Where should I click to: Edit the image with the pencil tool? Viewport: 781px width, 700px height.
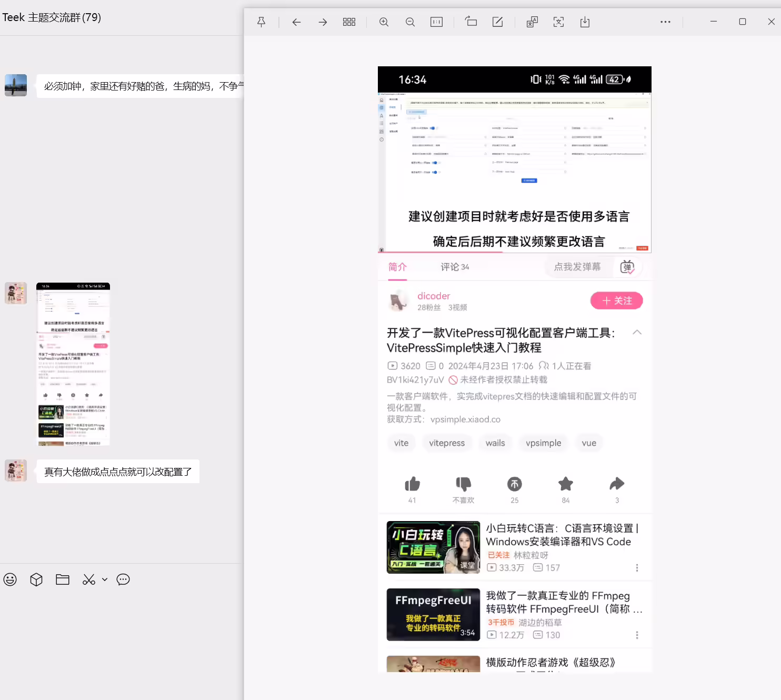497,22
